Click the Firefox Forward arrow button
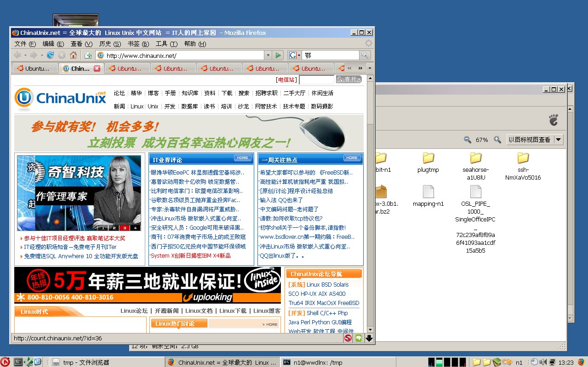588x367 pixels. click(34, 55)
